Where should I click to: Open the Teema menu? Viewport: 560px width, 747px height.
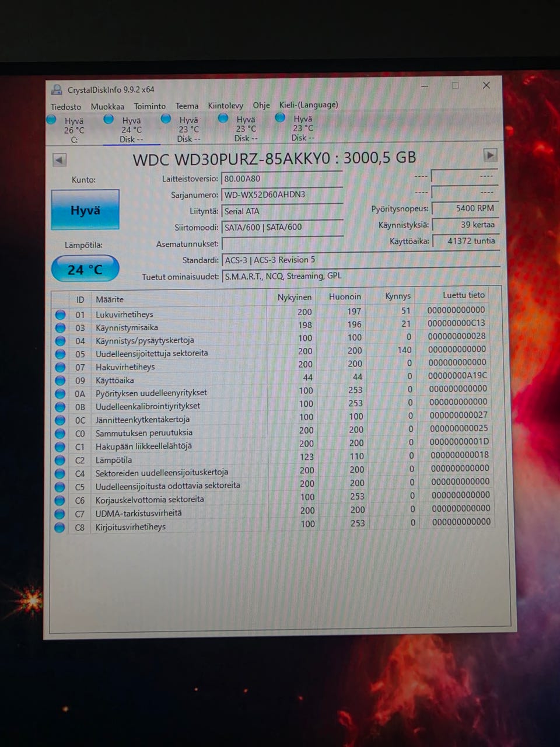click(x=187, y=106)
